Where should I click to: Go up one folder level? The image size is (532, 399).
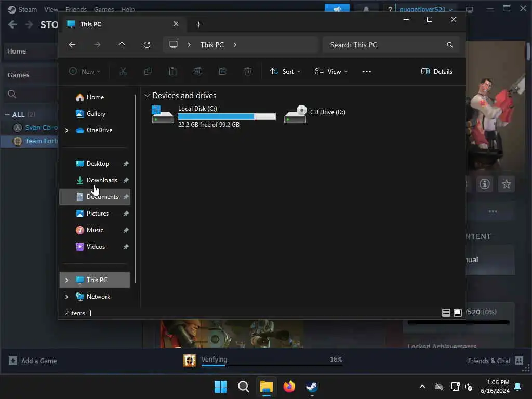click(x=122, y=45)
